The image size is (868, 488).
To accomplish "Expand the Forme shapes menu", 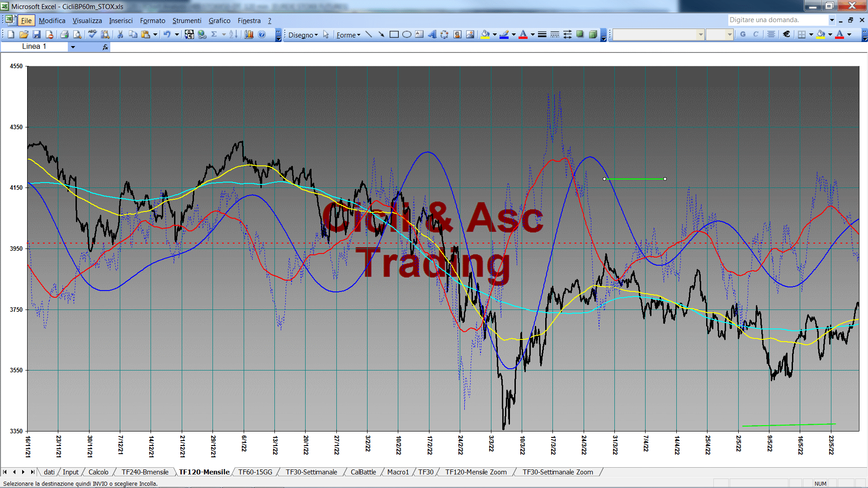I will tap(348, 35).
